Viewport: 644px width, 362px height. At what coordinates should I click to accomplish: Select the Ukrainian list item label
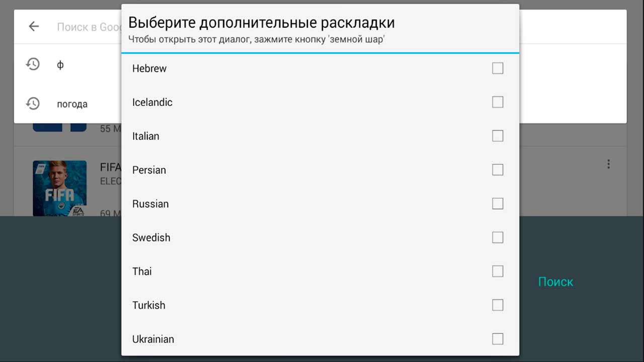[153, 339]
